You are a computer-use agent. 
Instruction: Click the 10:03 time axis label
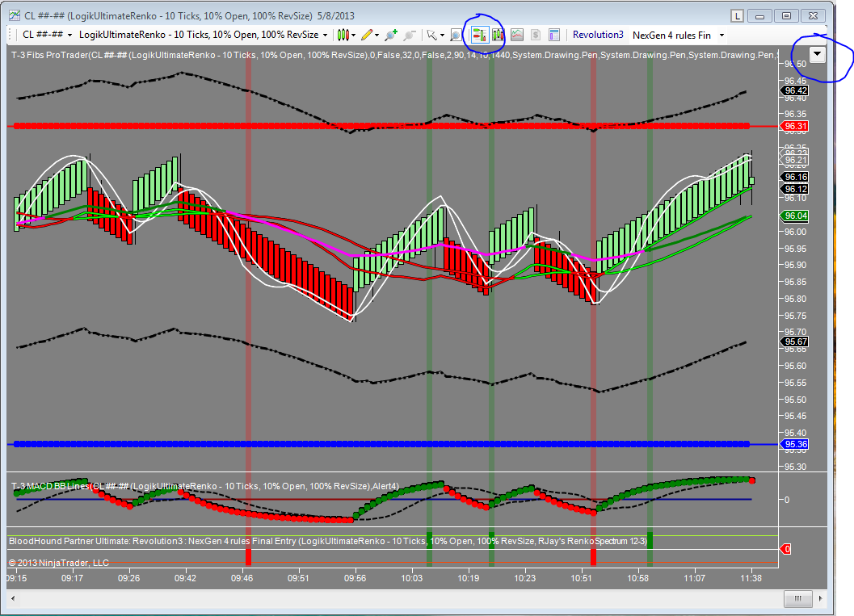click(x=412, y=578)
